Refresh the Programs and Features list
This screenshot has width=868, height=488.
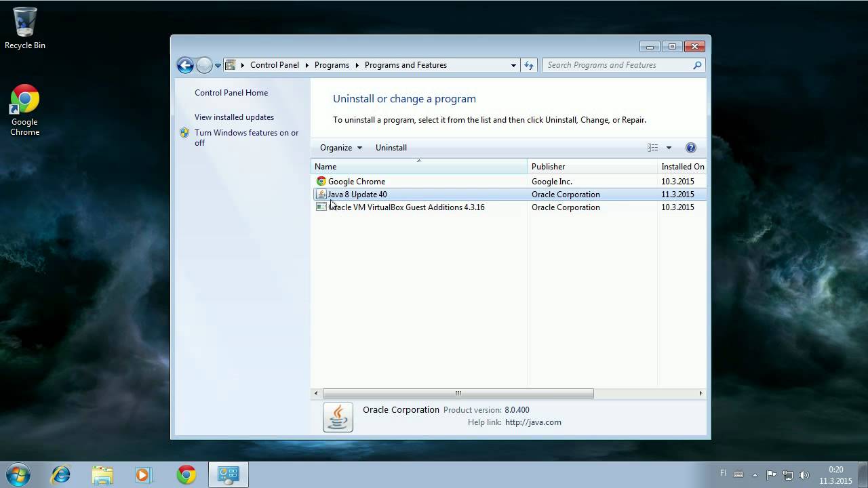pyautogui.click(x=530, y=65)
